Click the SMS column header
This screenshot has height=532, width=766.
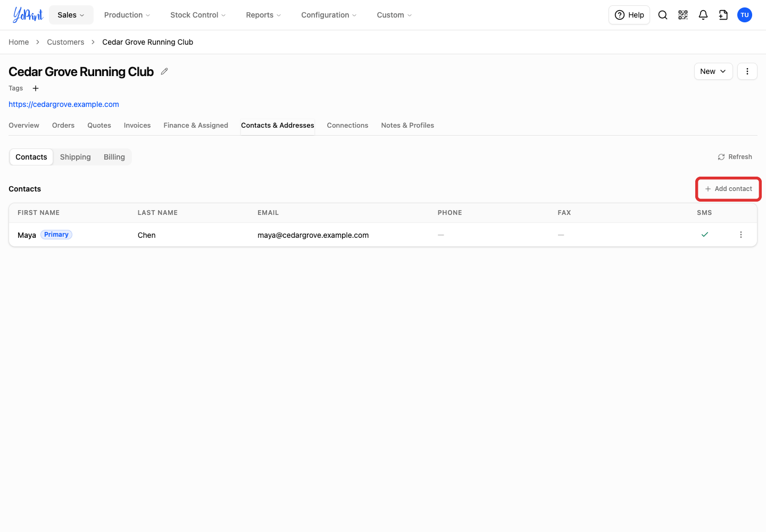[x=704, y=213]
